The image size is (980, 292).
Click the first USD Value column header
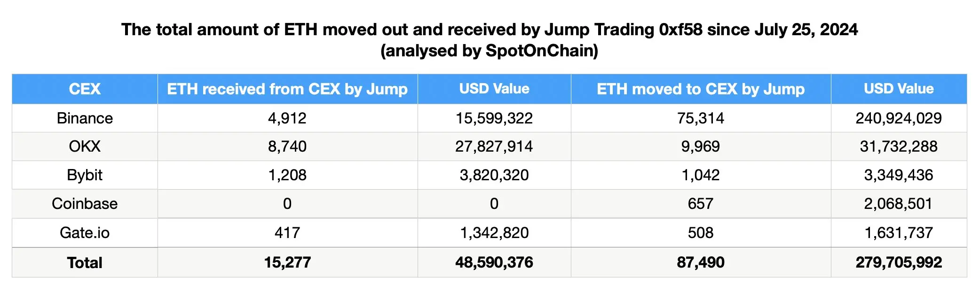(x=494, y=89)
